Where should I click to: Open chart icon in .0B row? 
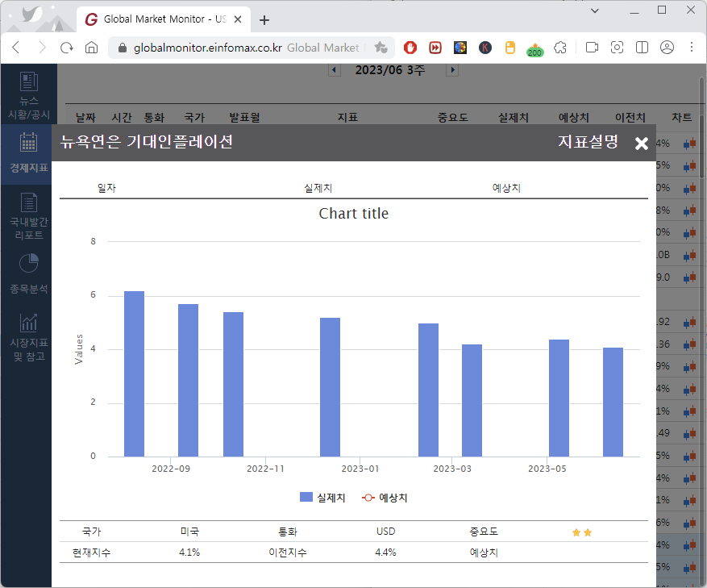click(x=689, y=256)
